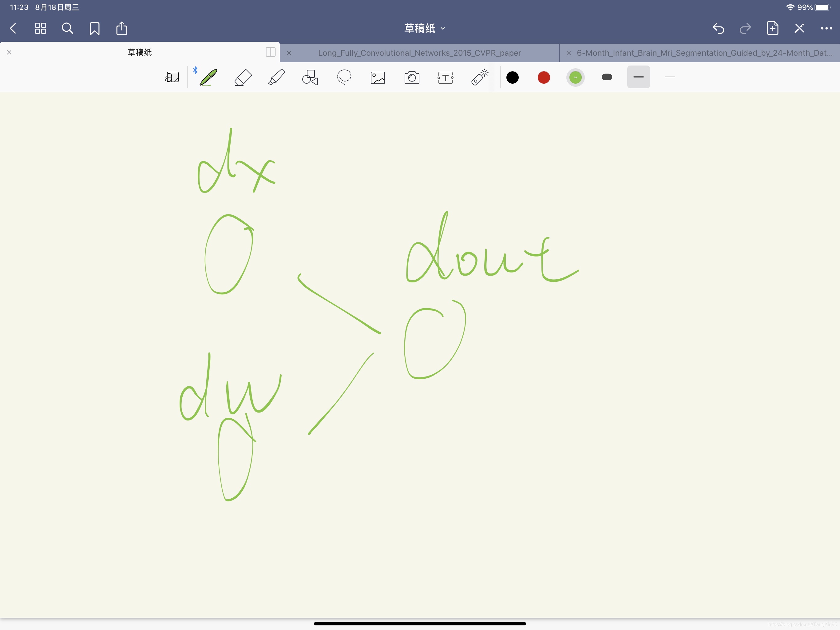
Task: Select the Highlighter tool
Action: (276, 78)
